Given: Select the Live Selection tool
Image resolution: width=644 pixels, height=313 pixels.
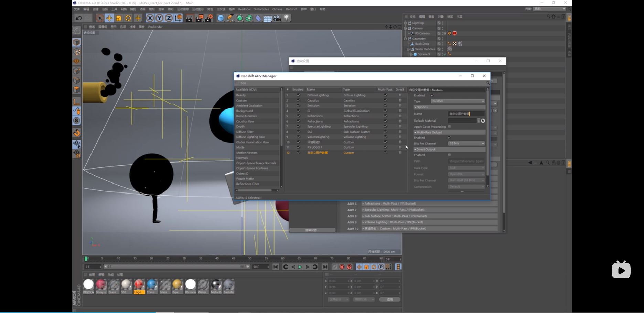Looking at the screenshot, I should click(100, 18).
